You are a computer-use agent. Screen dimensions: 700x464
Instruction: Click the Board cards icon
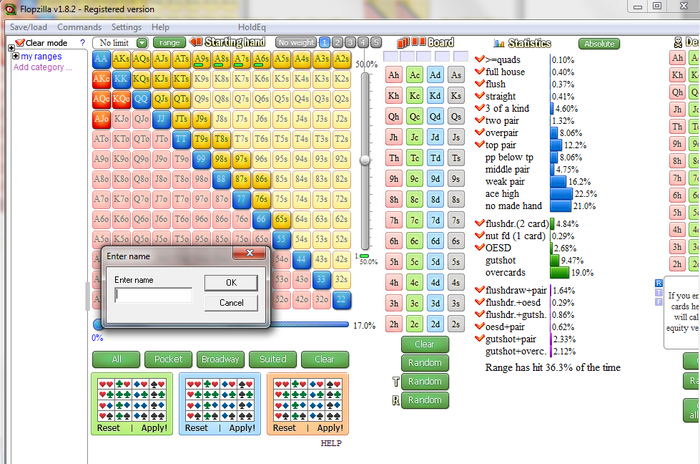coord(411,42)
